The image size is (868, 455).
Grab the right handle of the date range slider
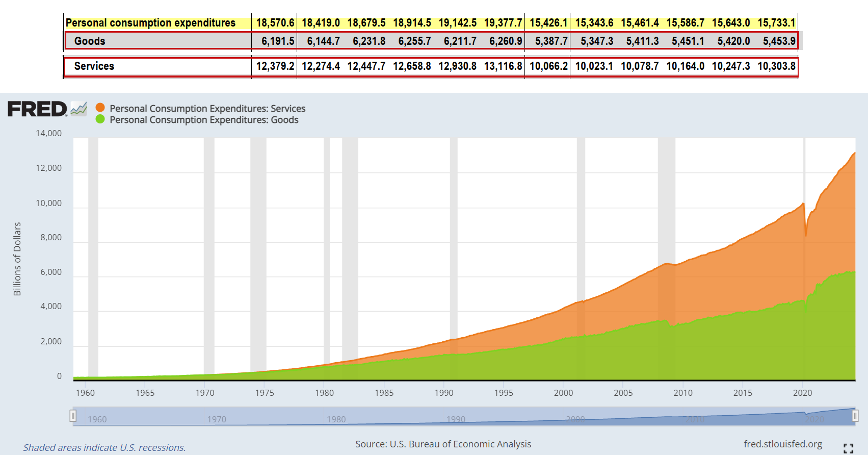855,416
